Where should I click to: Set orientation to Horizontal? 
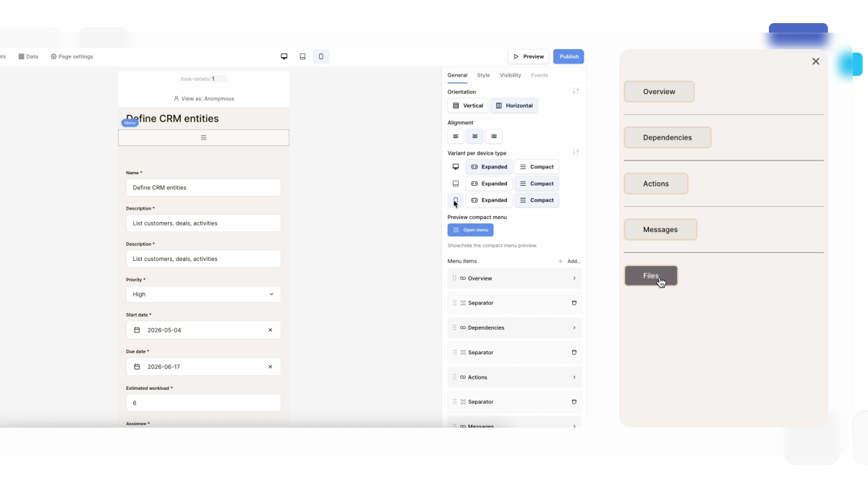pos(514,106)
